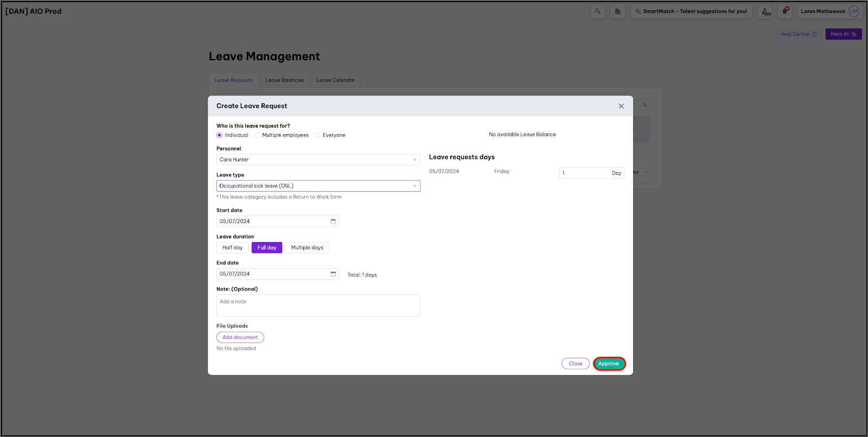
Task: Click the Add document button
Action: point(240,338)
